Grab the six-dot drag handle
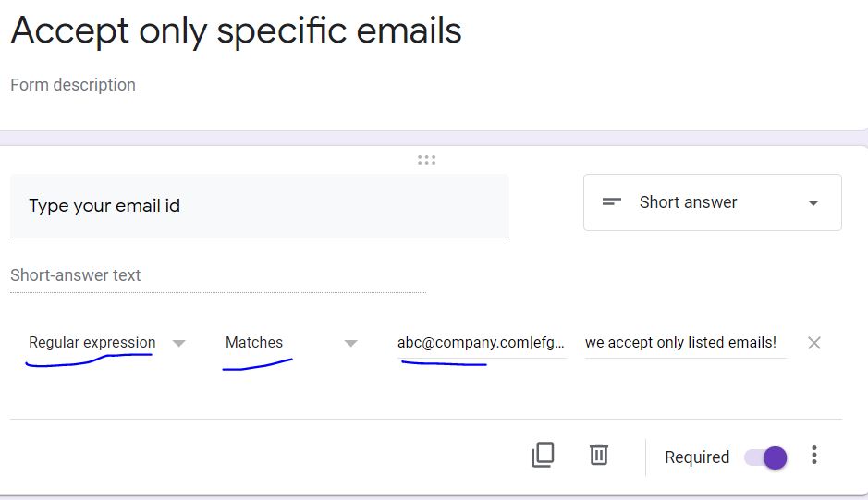 point(426,160)
